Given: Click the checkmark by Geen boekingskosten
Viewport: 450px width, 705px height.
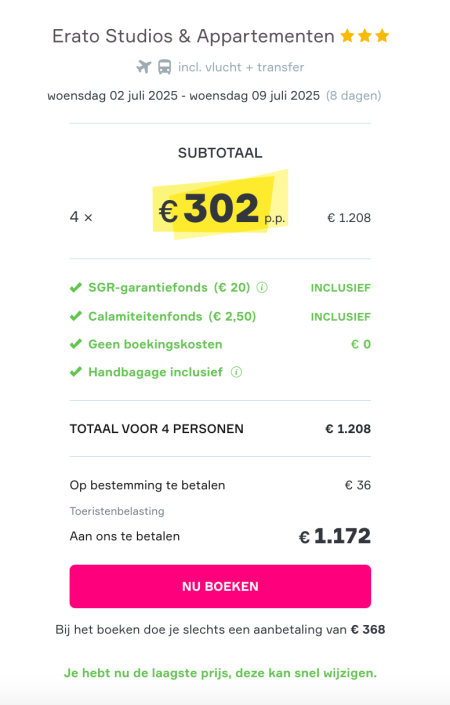Looking at the screenshot, I should (76, 344).
